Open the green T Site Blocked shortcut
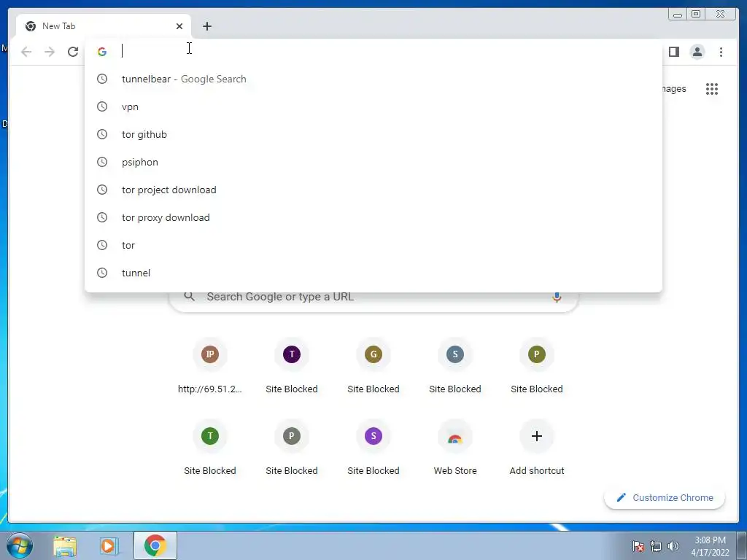The image size is (747, 560). 209,448
